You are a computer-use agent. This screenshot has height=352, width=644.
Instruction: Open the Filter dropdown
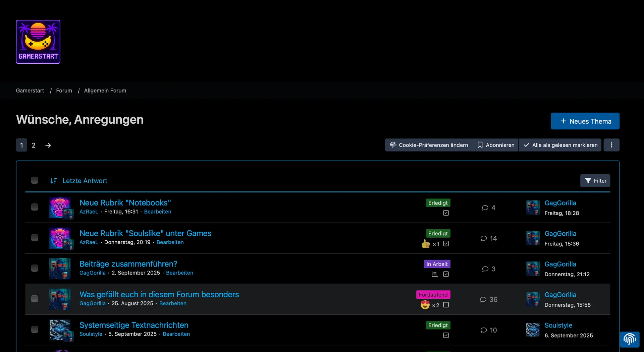click(x=595, y=181)
